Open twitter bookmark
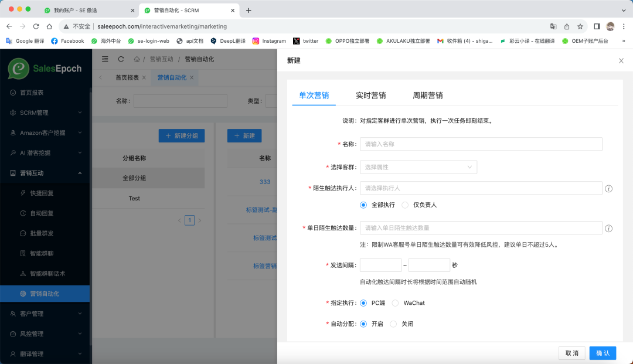 [305, 41]
